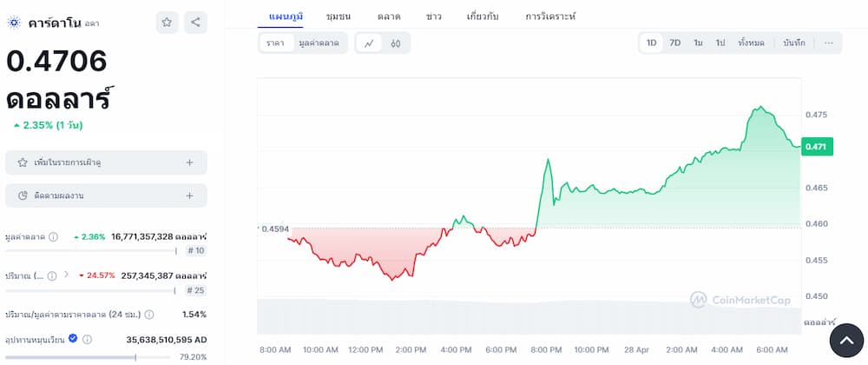This screenshot has width=868, height=365.
Task: Select the 7D time range
Action: point(674,43)
